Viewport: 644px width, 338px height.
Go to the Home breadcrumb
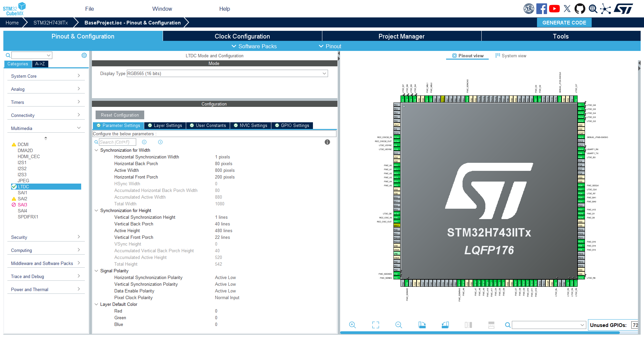pyautogui.click(x=12, y=22)
